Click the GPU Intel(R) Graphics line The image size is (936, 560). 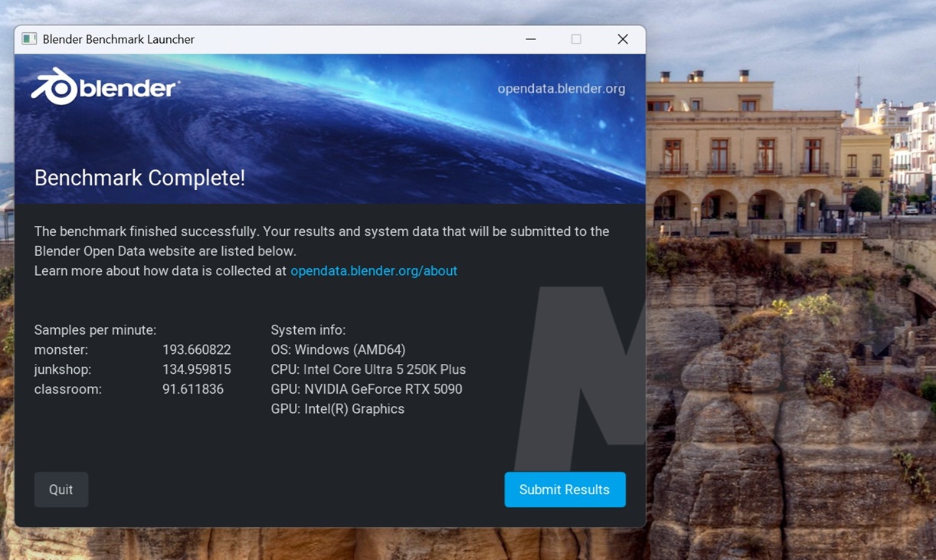pyautogui.click(x=337, y=409)
